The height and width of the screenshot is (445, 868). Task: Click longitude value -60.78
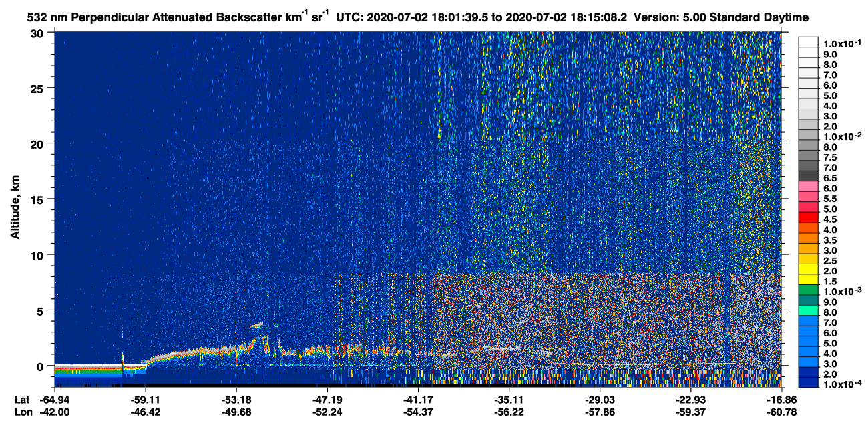click(x=781, y=412)
